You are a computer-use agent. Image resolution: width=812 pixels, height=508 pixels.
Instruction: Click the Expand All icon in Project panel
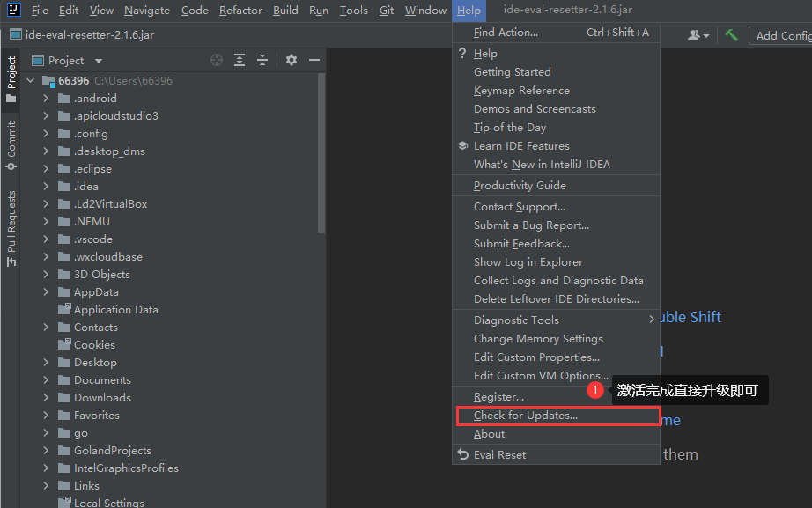(240, 60)
